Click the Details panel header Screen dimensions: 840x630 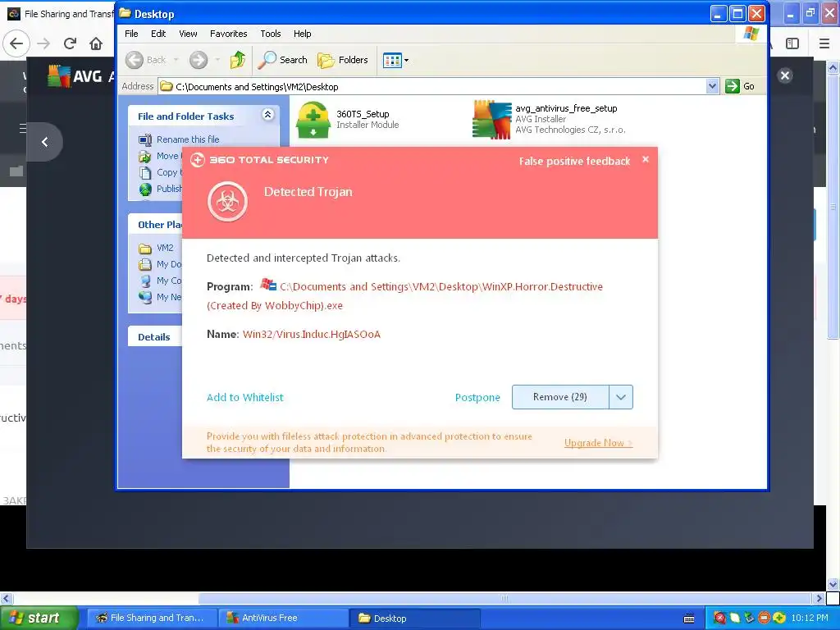pos(155,336)
